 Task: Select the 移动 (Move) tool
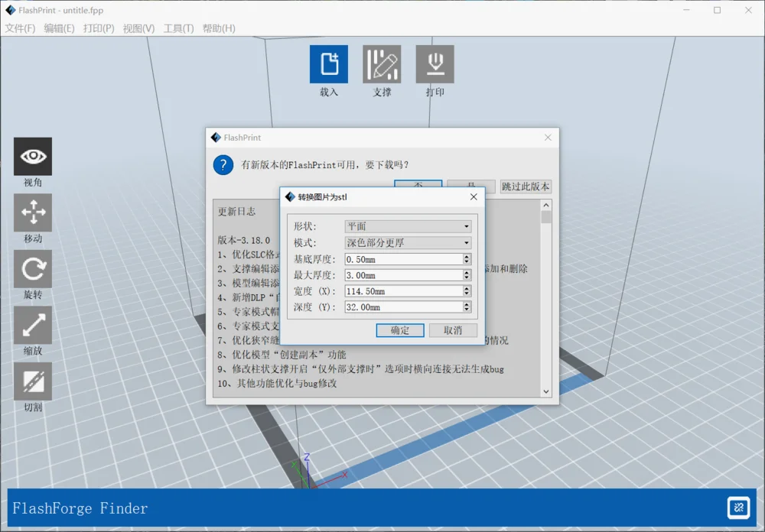pos(33,212)
